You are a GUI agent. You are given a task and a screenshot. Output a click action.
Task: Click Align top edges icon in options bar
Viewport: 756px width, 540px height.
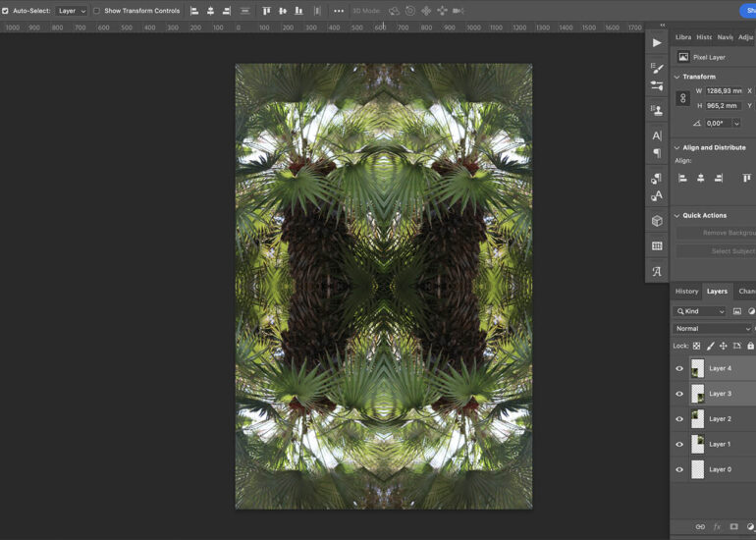(x=266, y=11)
